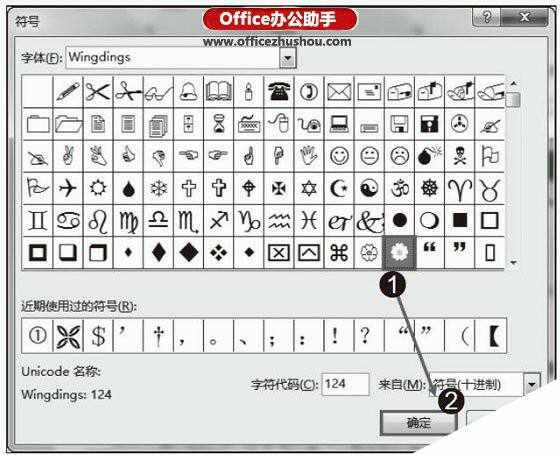Pick the Gemini zodiac symbol

(38, 220)
